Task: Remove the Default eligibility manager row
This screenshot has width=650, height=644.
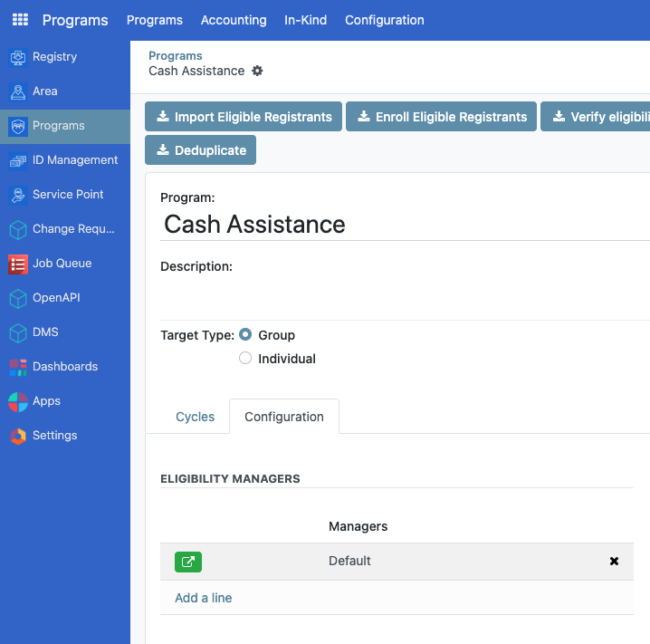Action: coord(614,561)
